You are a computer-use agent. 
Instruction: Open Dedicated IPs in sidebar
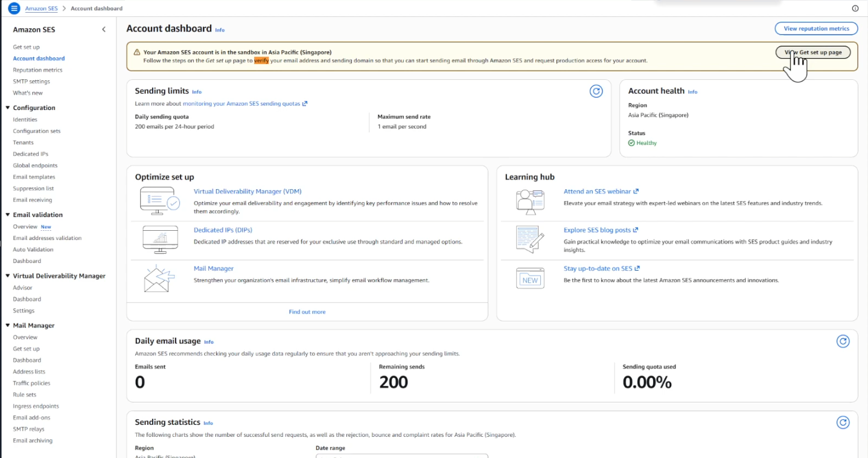[30, 154]
